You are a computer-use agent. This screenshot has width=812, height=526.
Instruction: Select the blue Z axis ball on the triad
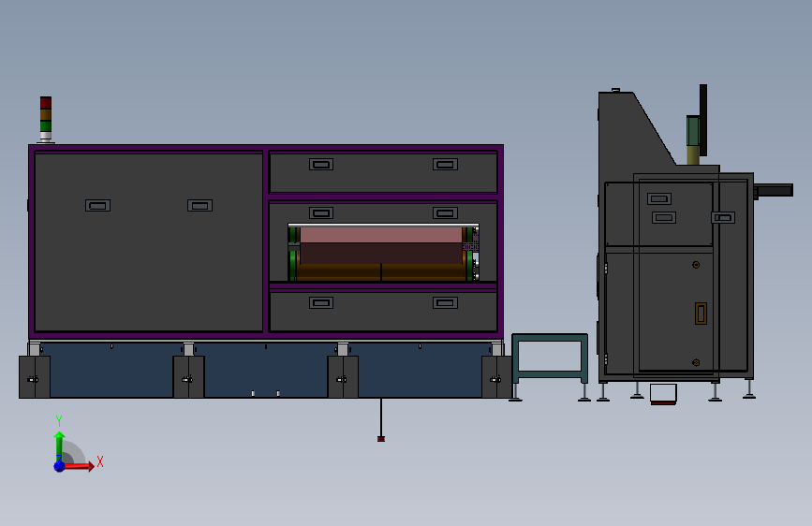click(60, 466)
